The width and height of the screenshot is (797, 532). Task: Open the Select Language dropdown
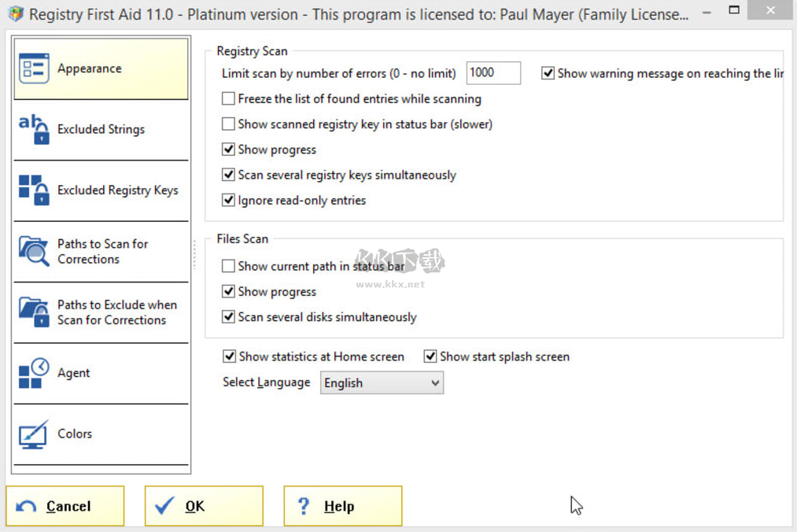coord(381,382)
